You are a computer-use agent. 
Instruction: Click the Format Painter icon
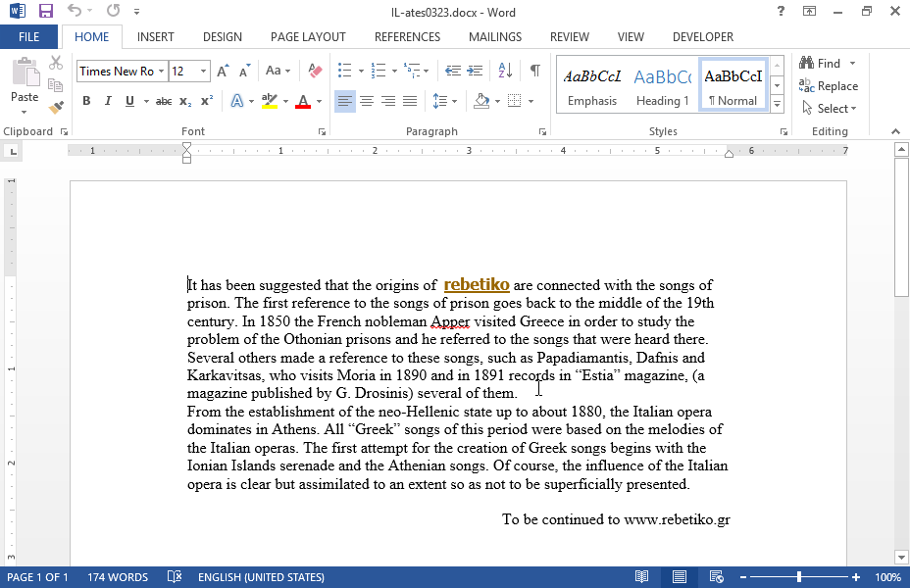pos(56,107)
